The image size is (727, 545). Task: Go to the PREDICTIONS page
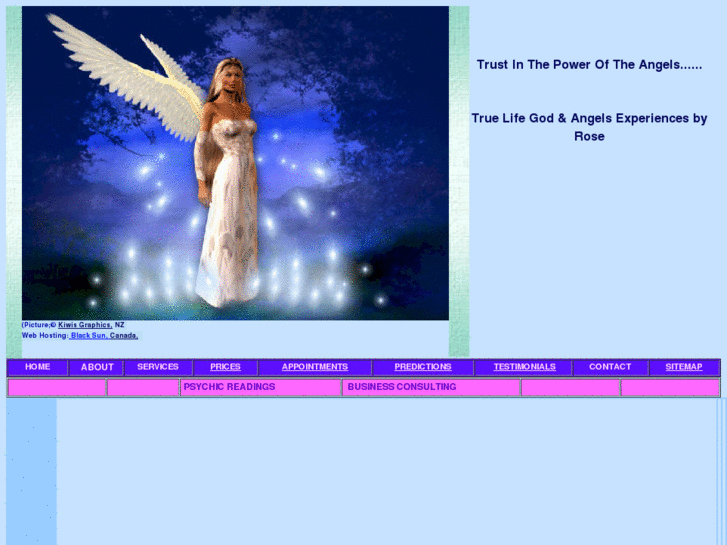click(423, 367)
